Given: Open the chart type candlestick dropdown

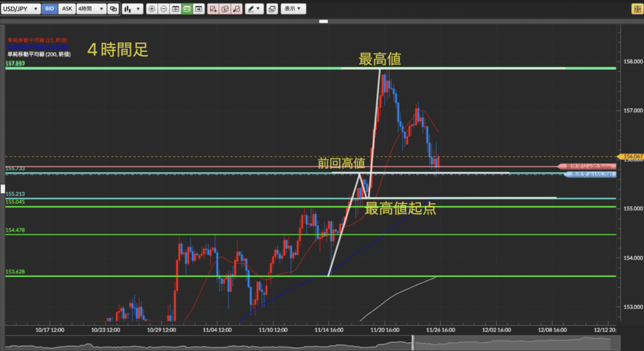Looking at the screenshot, I should click(x=131, y=9).
